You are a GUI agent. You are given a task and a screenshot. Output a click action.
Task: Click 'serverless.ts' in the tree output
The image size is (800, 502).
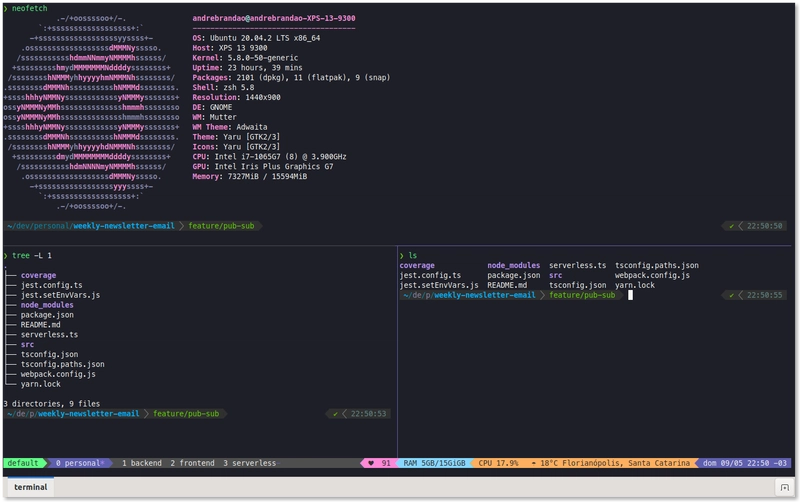[x=49, y=335]
